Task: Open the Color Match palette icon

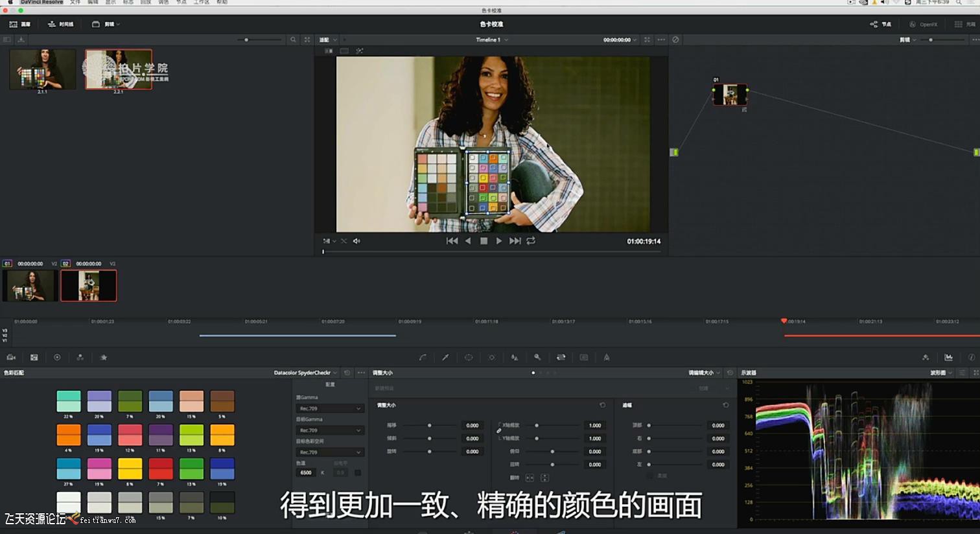Action: pos(34,357)
